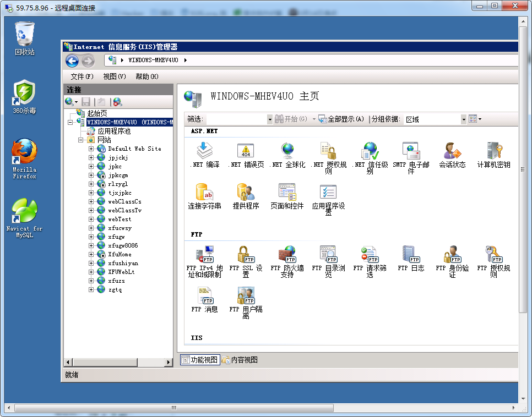This screenshot has height=417, width=532.
Task: Switch to the 内容视图 tab
Action: (x=240, y=360)
